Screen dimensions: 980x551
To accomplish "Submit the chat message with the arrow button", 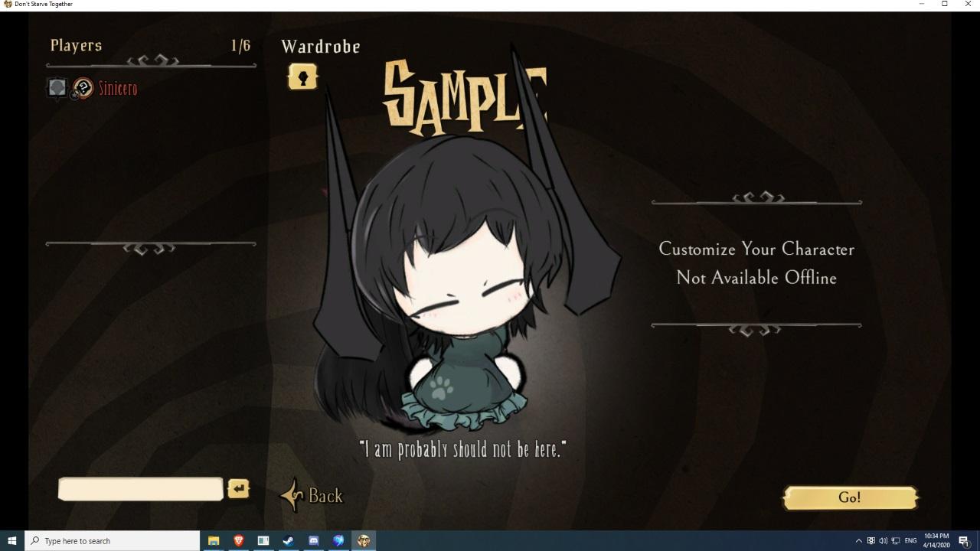I will [238, 488].
